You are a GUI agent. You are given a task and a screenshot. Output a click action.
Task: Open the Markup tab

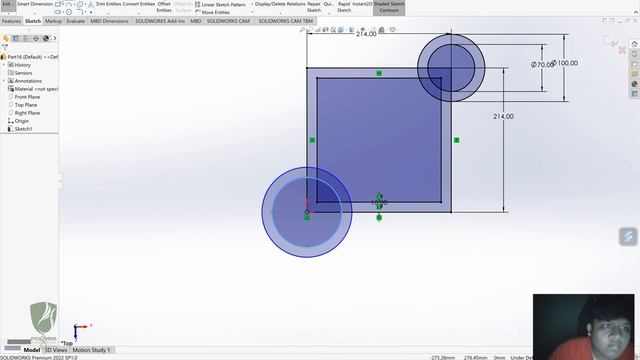click(53, 21)
